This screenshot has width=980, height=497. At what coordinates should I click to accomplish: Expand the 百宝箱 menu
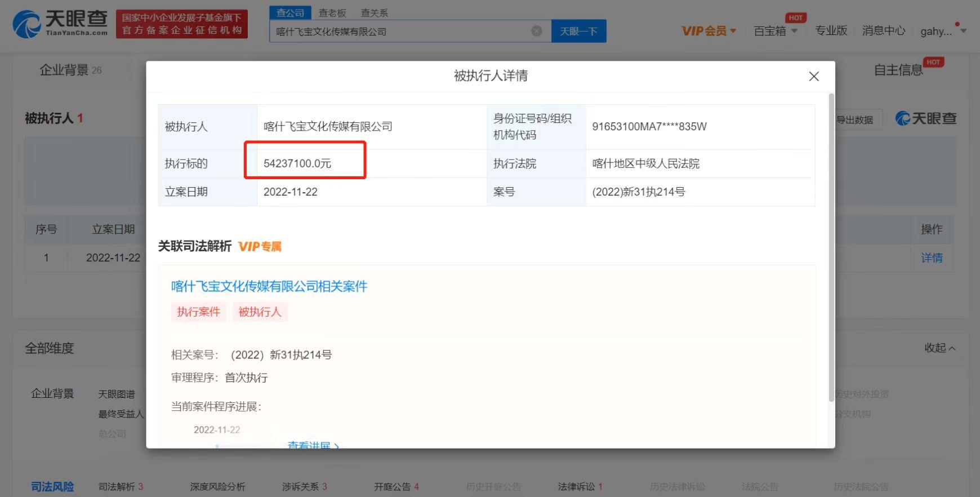(776, 31)
